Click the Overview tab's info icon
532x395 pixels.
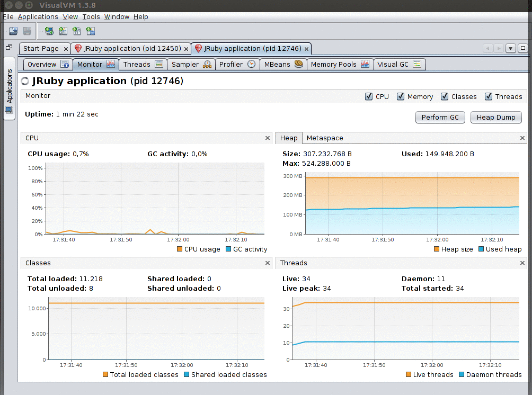click(65, 64)
